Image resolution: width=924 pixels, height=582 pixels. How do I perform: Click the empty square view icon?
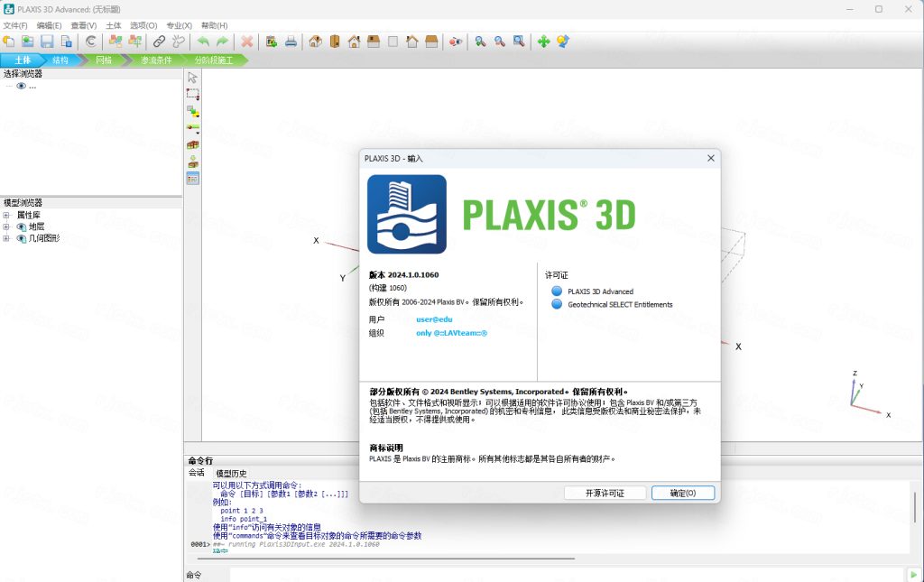[393, 42]
